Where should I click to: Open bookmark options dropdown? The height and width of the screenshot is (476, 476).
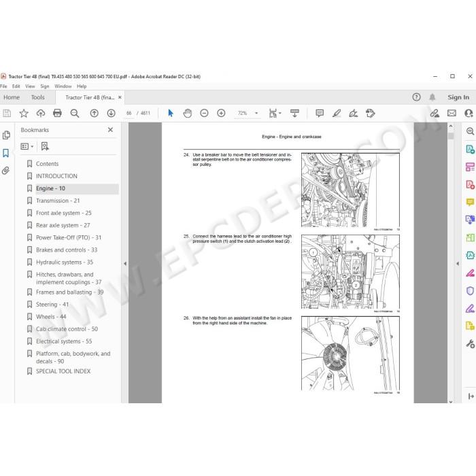coord(27,146)
